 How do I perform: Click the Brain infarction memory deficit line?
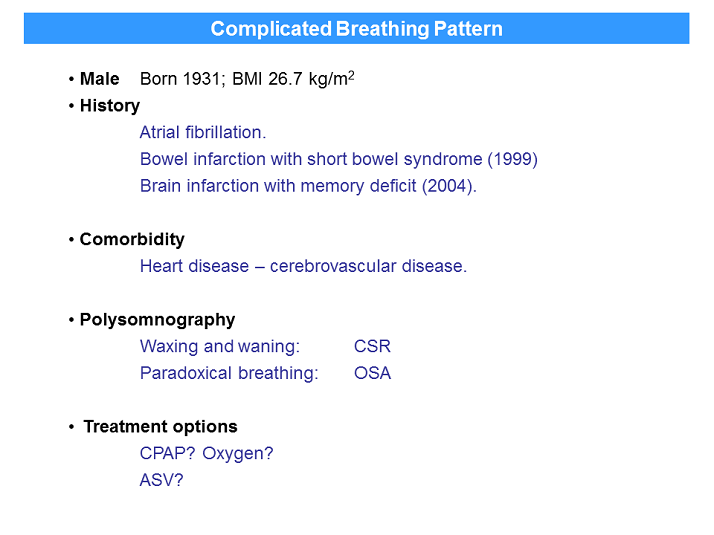pyautogui.click(x=308, y=186)
